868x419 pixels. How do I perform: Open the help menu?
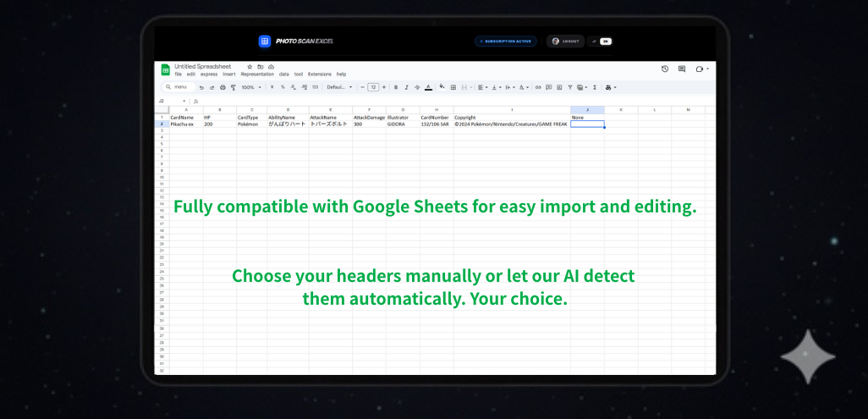point(342,74)
